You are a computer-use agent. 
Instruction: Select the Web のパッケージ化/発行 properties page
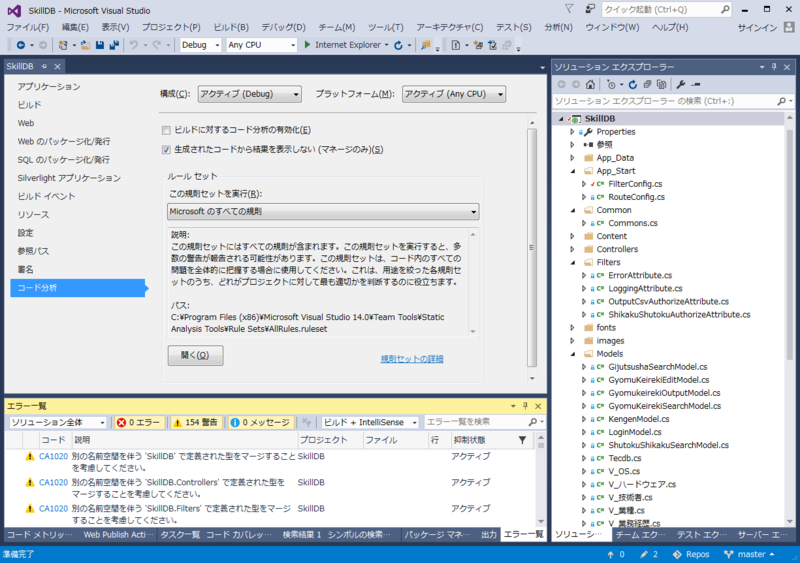coord(64,141)
